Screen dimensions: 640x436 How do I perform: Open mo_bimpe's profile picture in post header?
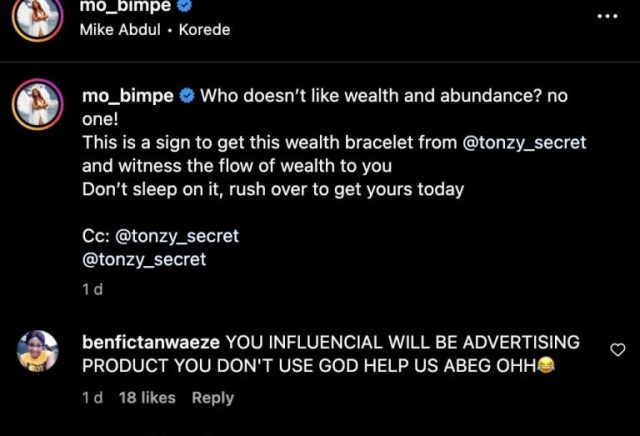pyautogui.click(x=37, y=19)
